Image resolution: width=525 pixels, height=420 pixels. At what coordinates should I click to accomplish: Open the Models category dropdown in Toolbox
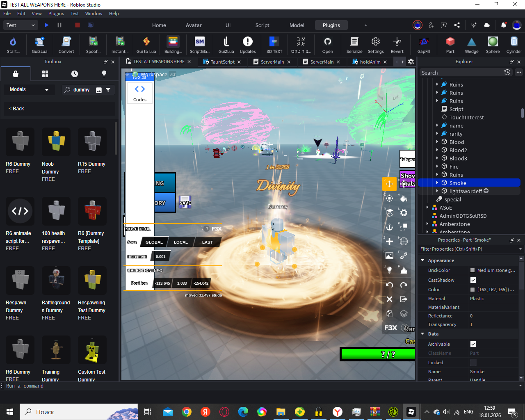coord(29,89)
